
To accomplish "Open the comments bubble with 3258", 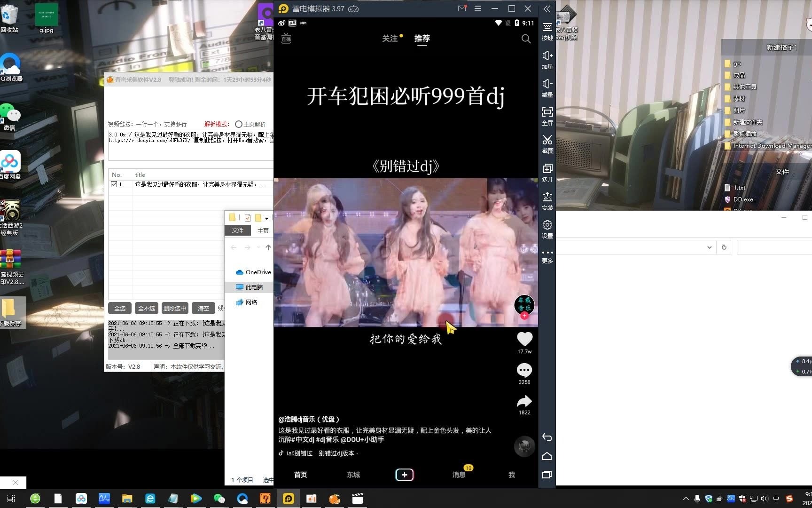I will tap(524, 370).
